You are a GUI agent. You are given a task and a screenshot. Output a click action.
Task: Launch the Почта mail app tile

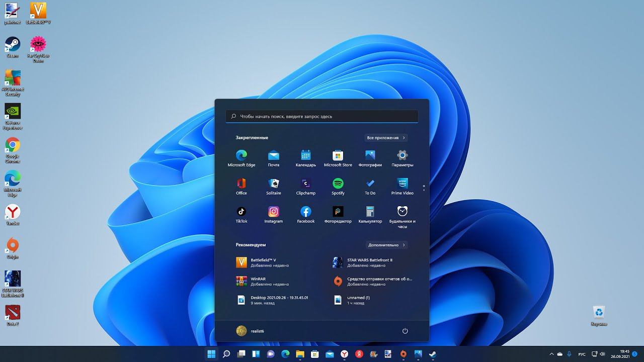(274, 158)
